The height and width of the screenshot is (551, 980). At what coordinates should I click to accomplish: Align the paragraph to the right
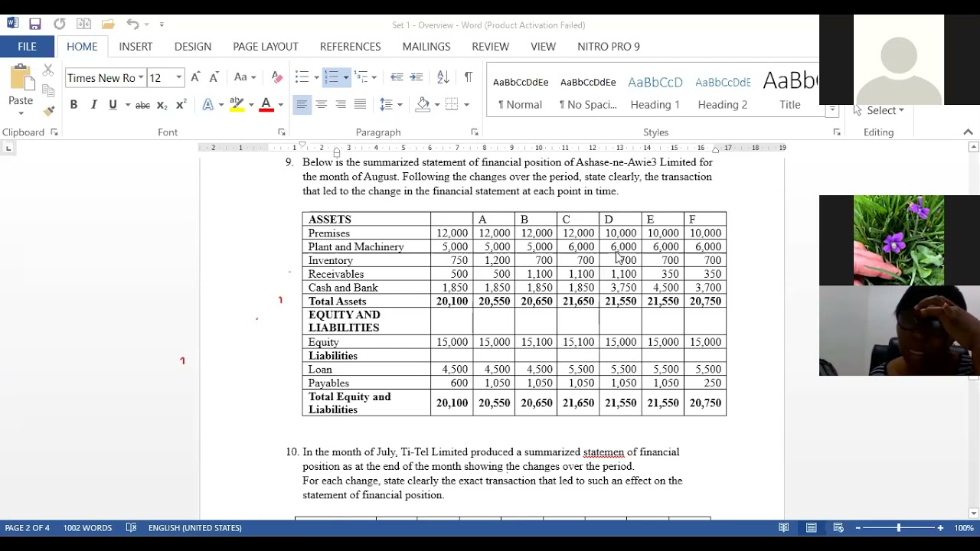[341, 105]
